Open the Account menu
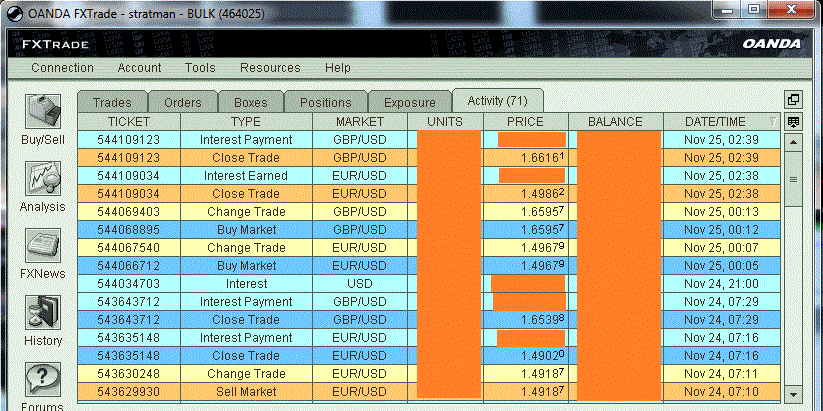This screenshot has width=823, height=411. click(139, 68)
